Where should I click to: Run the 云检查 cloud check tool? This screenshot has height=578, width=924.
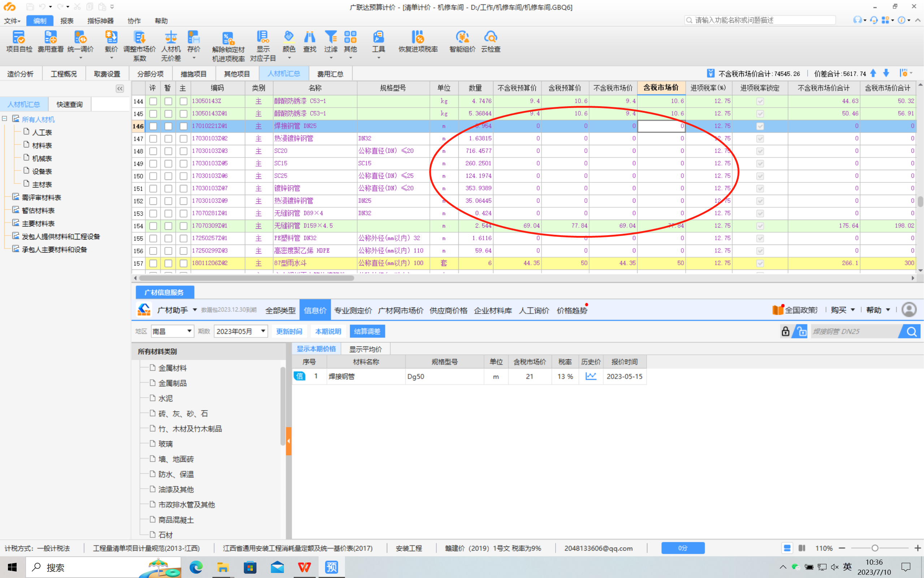[x=491, y=42]
